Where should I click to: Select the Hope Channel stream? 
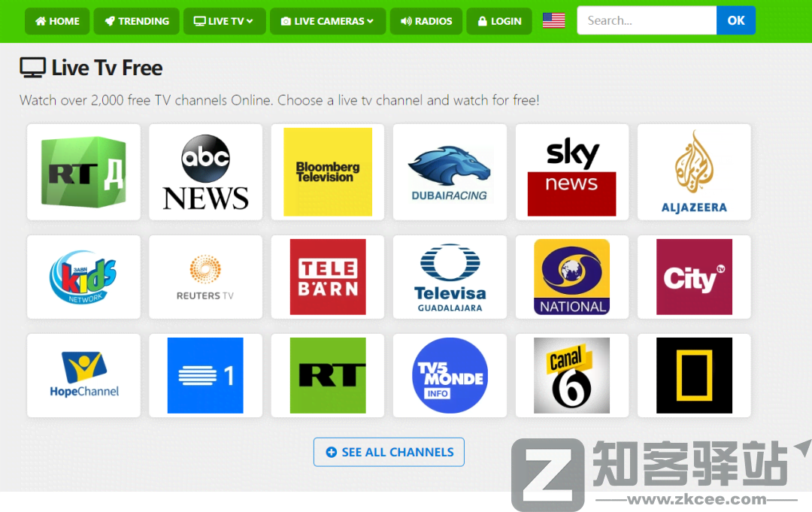83,375
